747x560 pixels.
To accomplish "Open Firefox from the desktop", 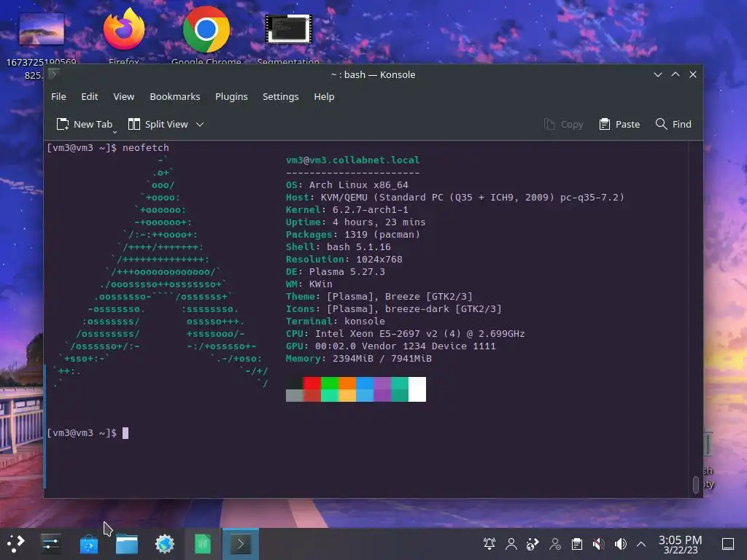I will tap(124, 36).
